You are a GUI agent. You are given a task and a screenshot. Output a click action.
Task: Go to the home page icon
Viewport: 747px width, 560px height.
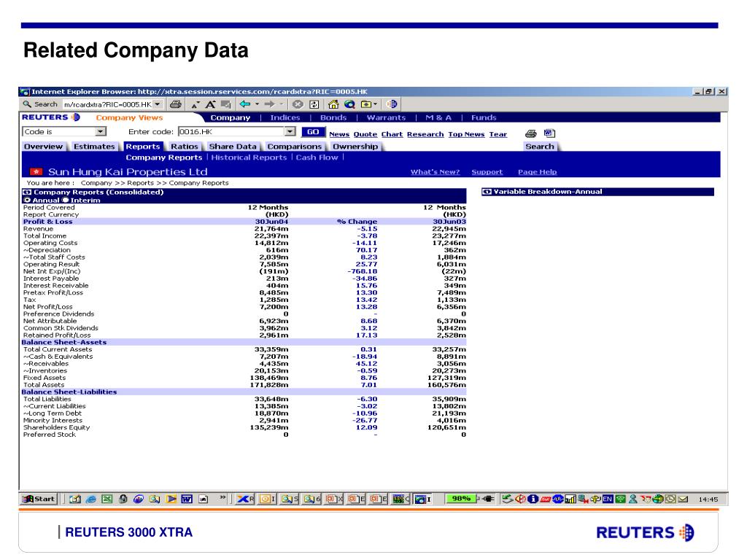point(333,104)
